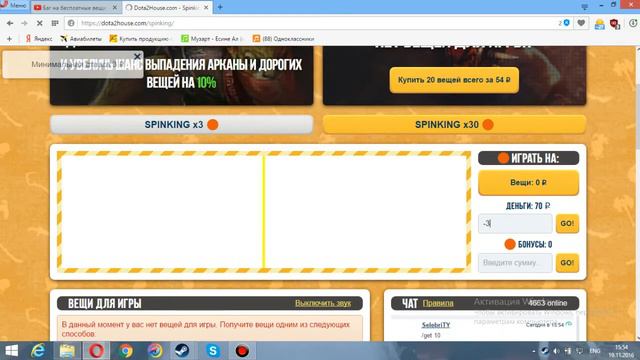The image size is (640, 360).
Task: Open the yellow weather extension icon
Action: [x=600, y=24]
